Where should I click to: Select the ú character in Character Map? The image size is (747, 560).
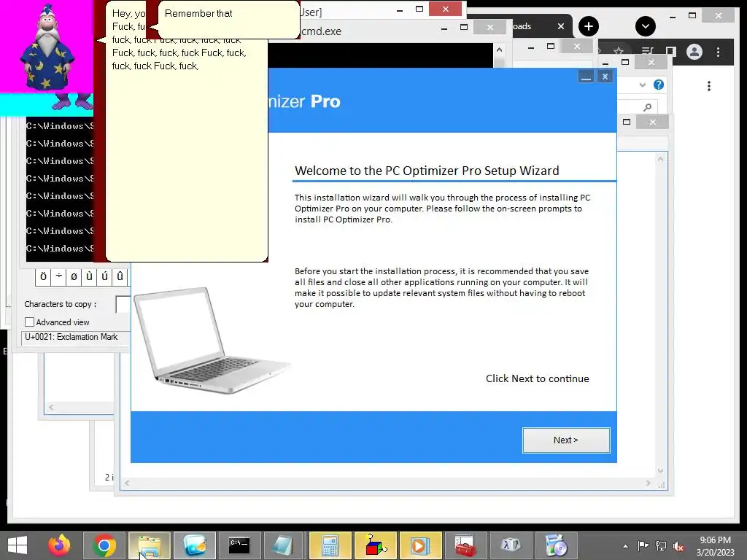click(104, 276)
